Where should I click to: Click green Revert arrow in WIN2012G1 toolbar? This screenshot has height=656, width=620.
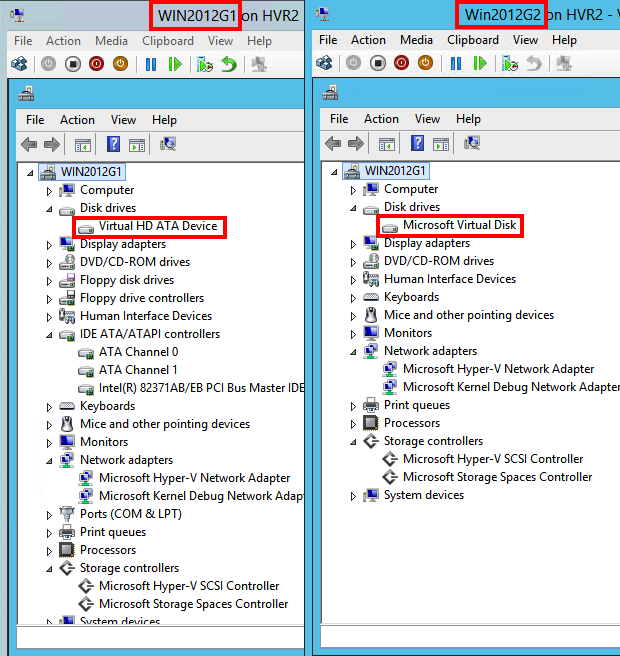(x=229, y=64)
